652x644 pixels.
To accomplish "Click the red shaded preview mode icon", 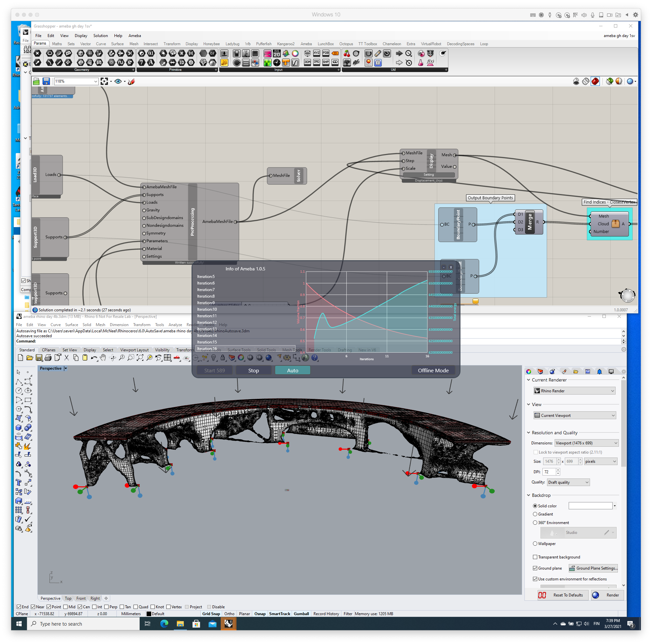I will pyautogui.click(x=595, y=81).
